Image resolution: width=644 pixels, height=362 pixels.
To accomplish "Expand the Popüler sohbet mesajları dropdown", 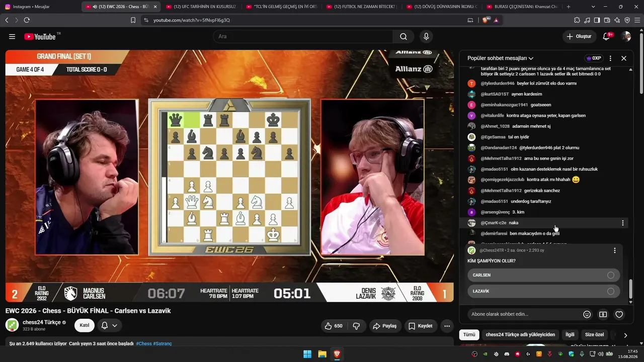I will point(501,58).
